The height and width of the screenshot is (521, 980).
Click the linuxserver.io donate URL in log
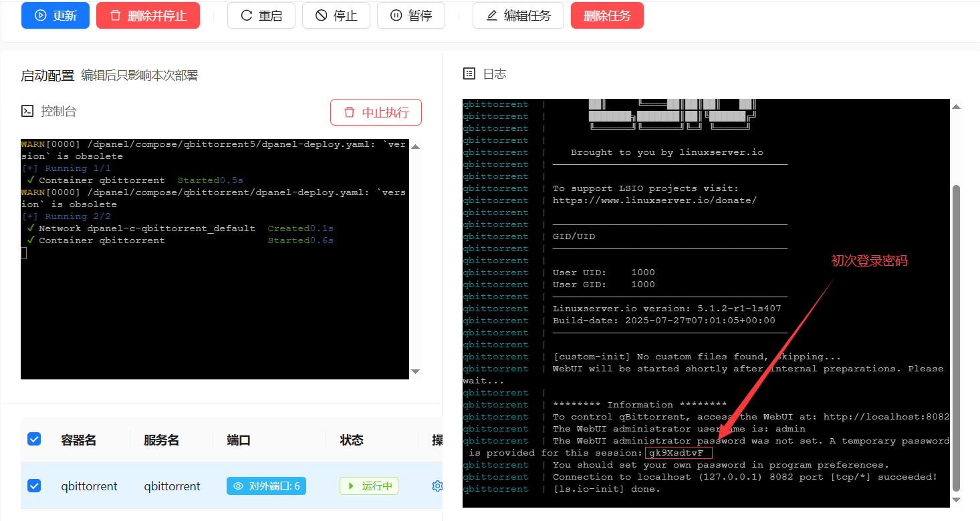pyautogui.click(x=654, y=200)
